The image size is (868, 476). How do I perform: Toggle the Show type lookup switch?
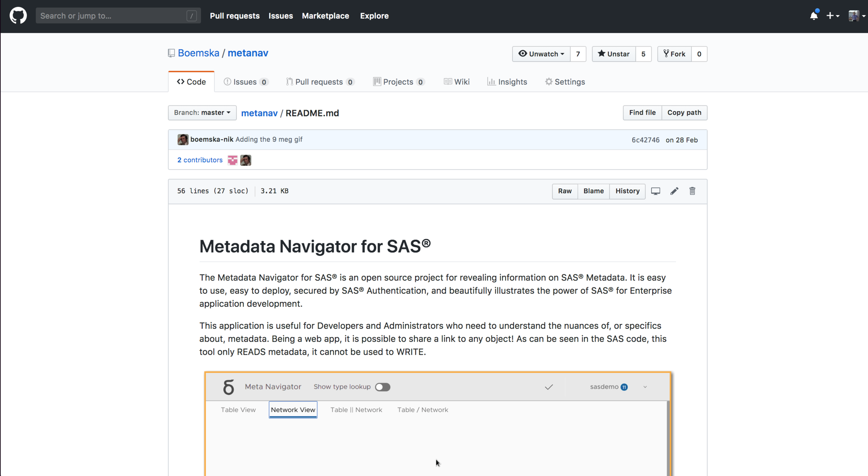[382, 387]
